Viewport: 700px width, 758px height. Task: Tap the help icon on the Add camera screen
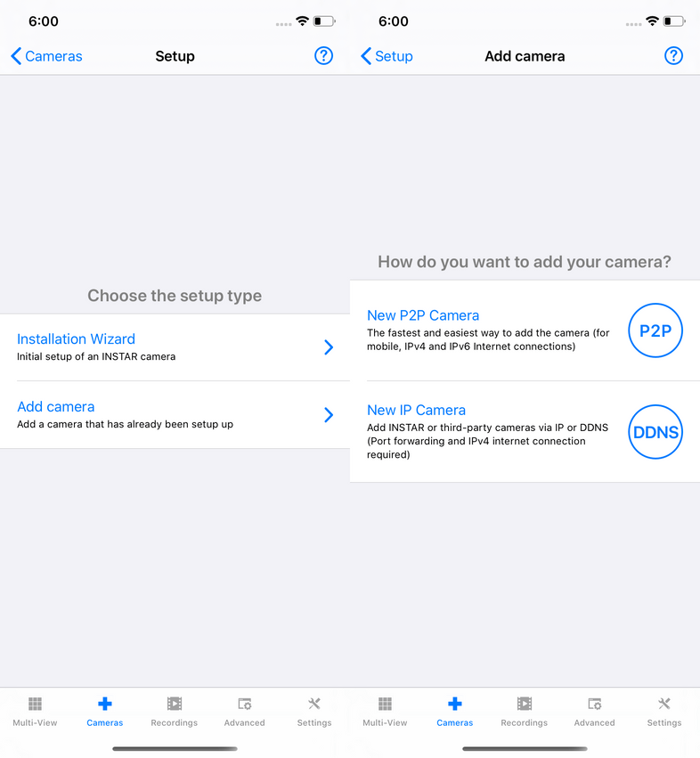(x=674, y=56)
